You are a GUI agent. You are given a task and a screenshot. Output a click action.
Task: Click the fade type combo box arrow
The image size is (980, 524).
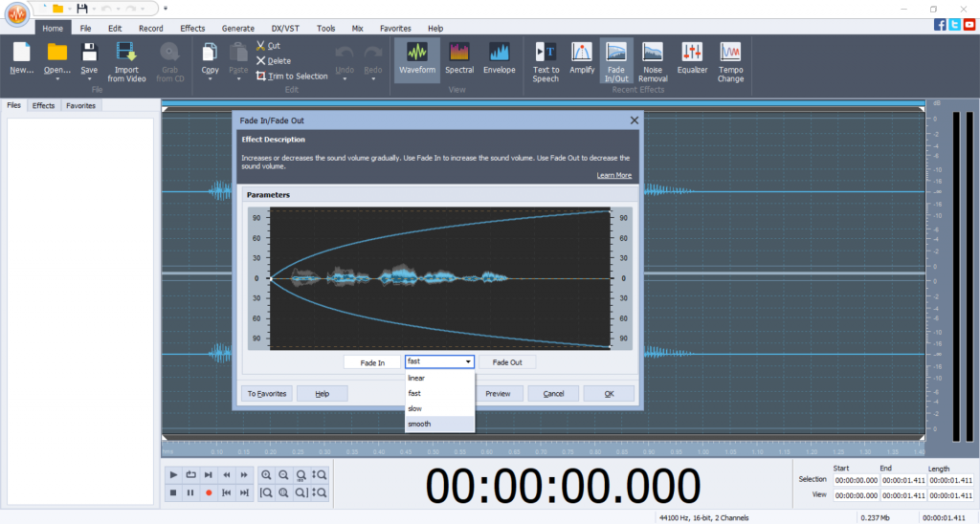(468, 362)
